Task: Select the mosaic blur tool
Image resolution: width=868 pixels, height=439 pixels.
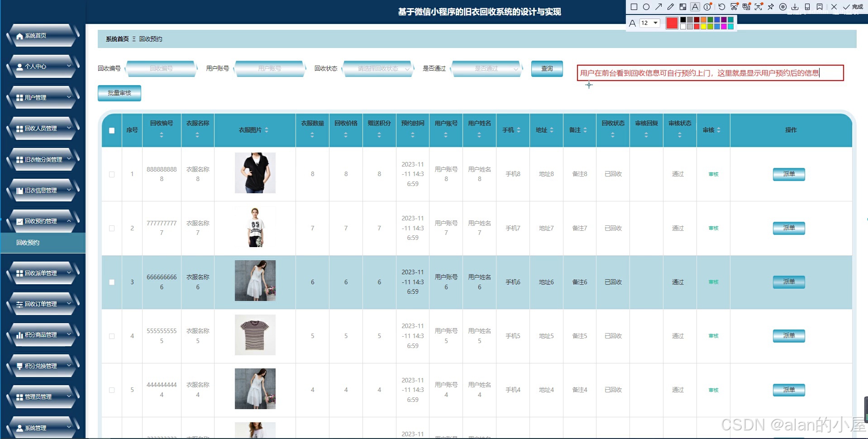Action: 683,7
